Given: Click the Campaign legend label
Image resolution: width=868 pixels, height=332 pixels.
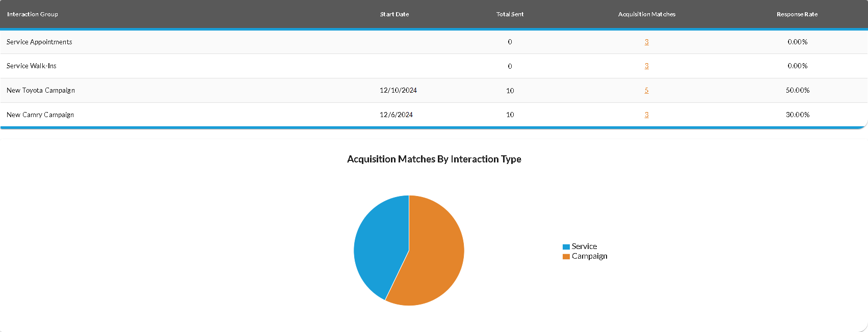Looking at the screenshot, I should 589,256.
